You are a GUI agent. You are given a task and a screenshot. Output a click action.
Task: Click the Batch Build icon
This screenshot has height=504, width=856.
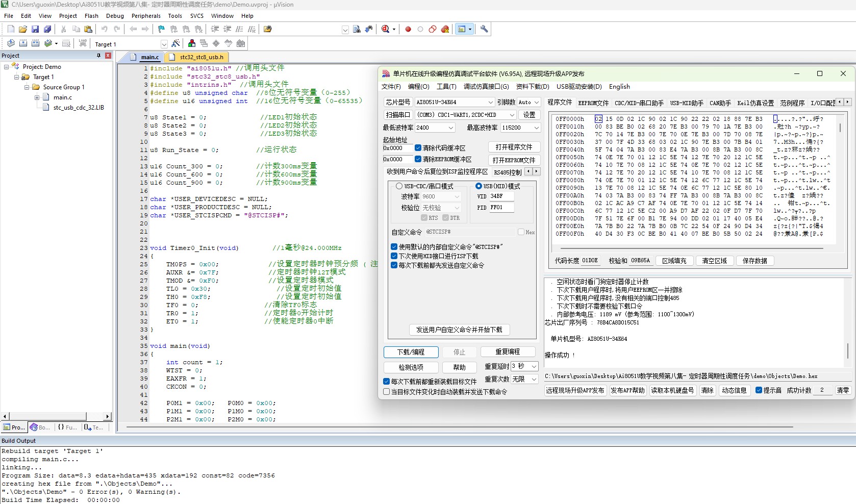point(48,43)
